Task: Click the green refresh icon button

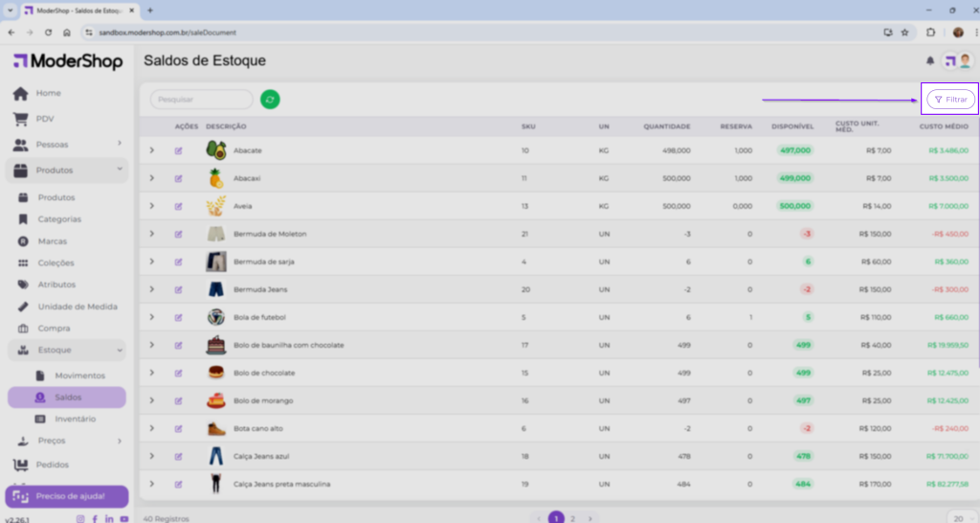Action: click(x=270, y=99)
